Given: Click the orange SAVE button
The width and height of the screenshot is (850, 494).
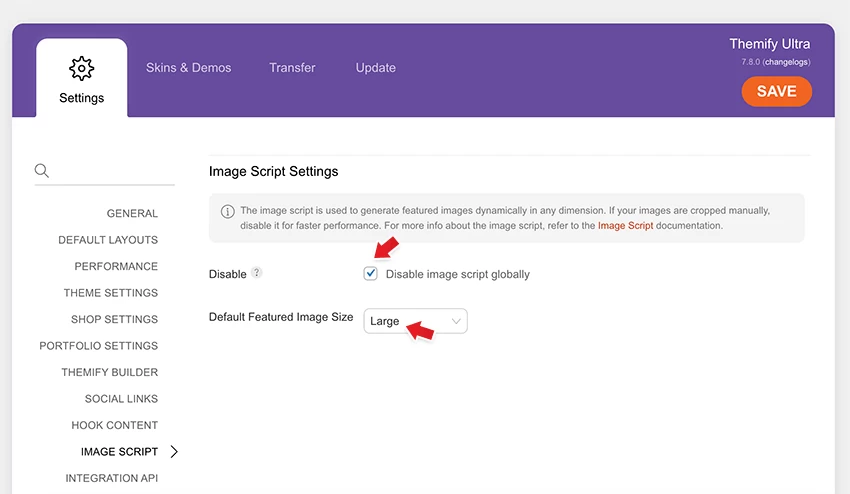Looking at the screenshot, I should click(776, 91).
